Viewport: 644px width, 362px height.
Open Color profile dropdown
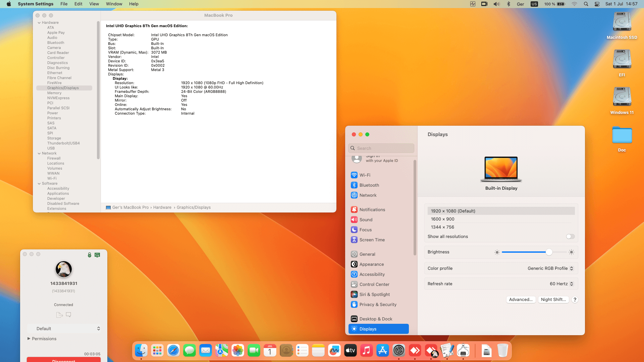click(x=550, y=268)
